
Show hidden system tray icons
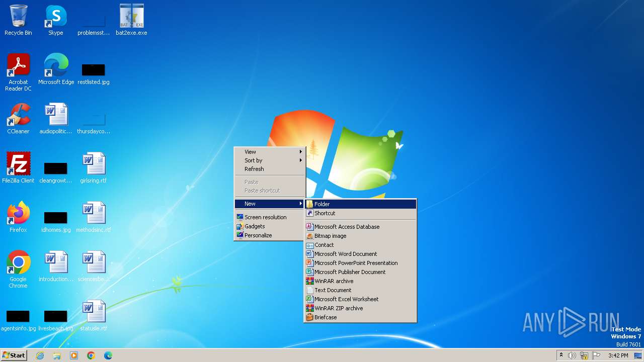tap(561, 355)
